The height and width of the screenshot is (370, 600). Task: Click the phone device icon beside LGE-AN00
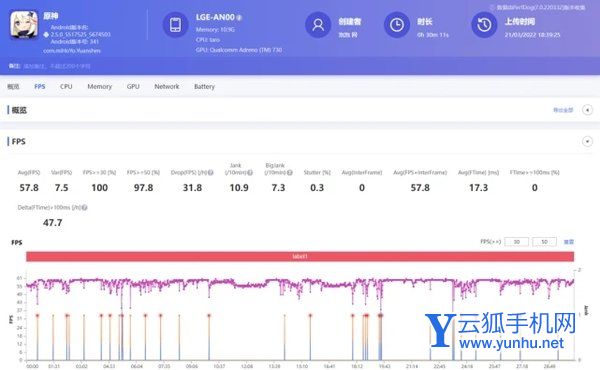[175, 25]
